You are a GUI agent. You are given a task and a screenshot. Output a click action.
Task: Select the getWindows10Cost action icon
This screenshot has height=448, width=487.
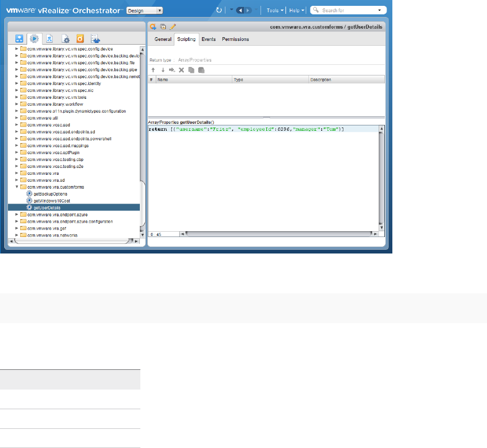click(x=29, y=200)
